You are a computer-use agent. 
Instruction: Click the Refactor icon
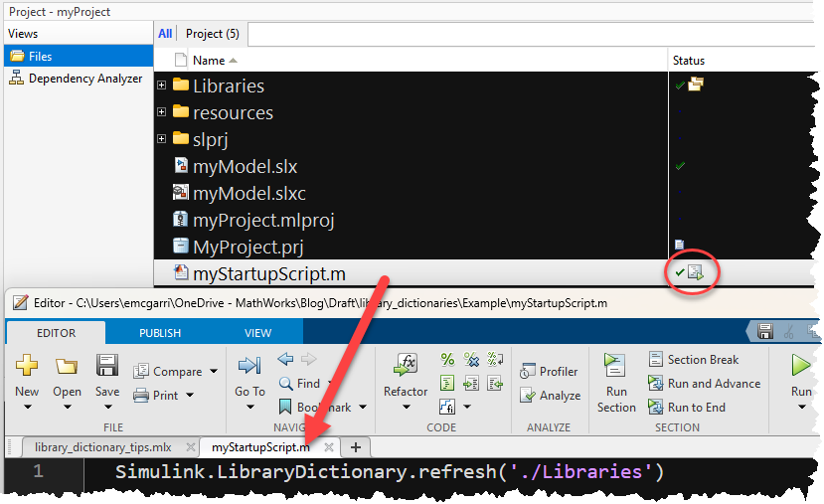406,366
